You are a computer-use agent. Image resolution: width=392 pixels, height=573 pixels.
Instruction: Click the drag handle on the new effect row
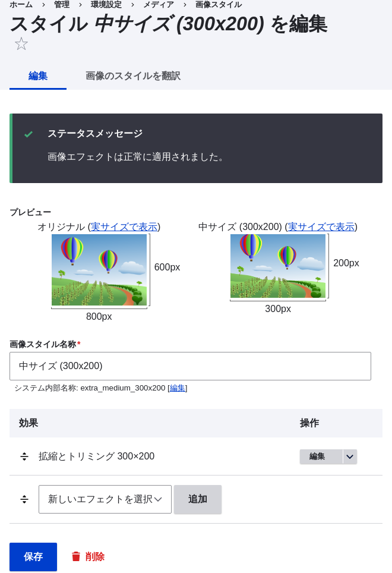tap(24, 499)
